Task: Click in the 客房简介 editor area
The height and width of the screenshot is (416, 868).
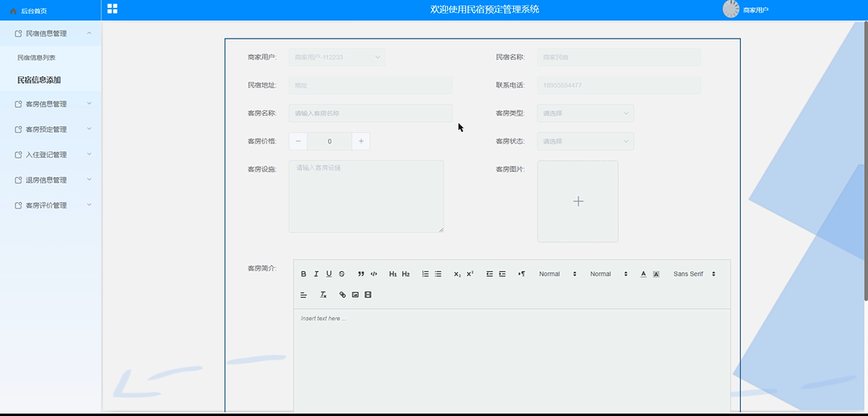Action: (512, 360)
